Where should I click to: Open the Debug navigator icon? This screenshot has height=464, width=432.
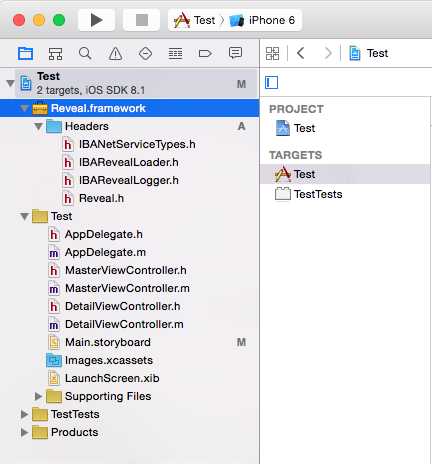[175, 53]
